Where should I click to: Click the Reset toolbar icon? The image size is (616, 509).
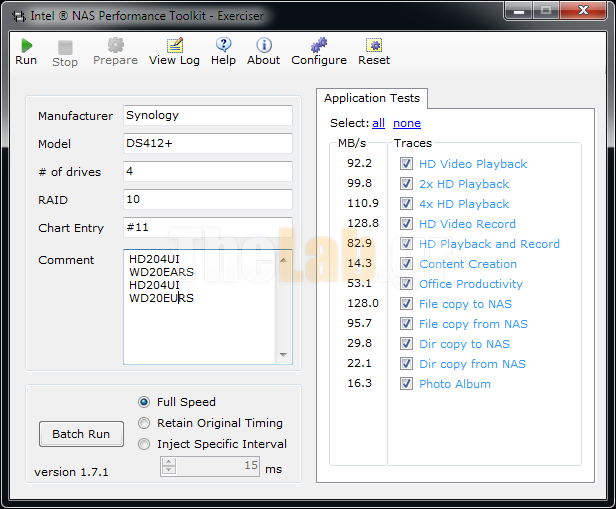coord(374,45)
